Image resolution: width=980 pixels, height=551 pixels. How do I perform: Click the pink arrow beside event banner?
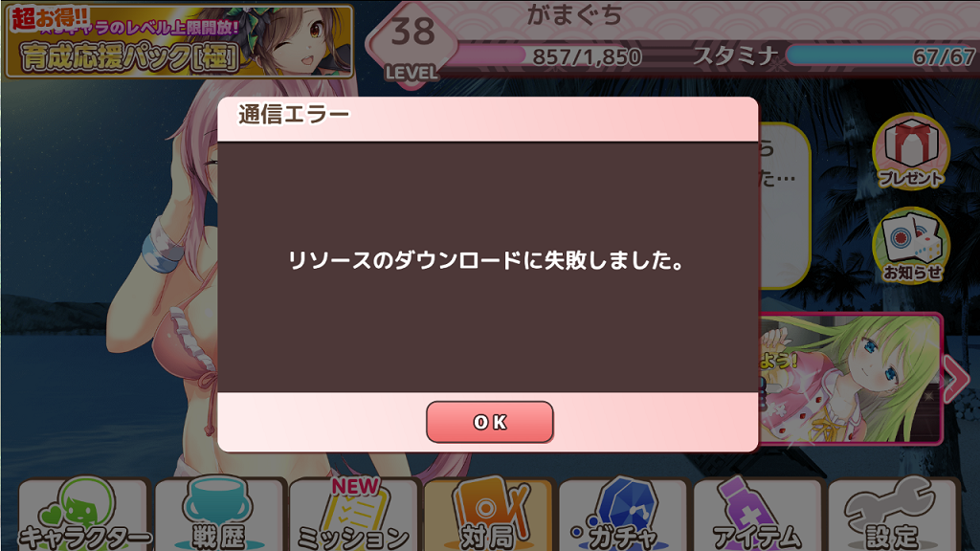pos(956,379)
